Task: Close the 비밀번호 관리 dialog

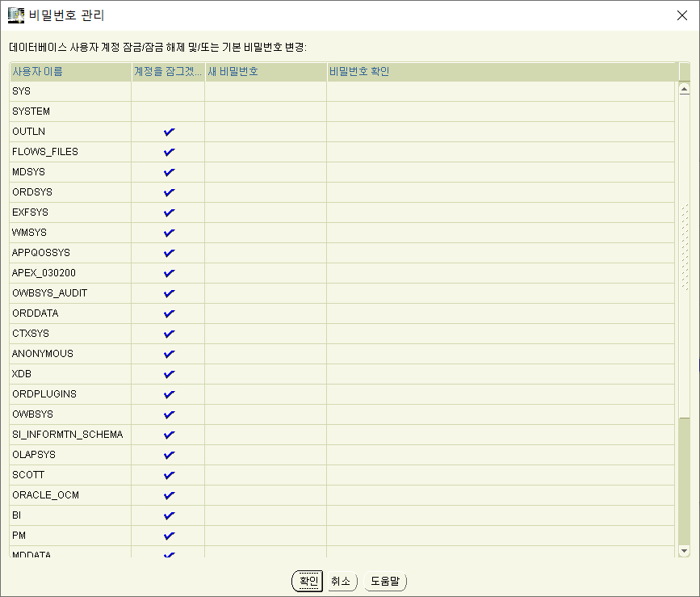Action: coord(681,15)
